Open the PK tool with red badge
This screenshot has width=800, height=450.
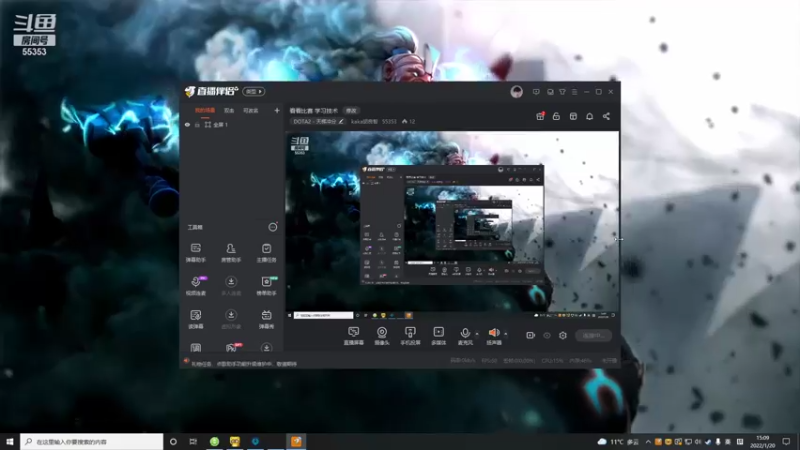[232, 347]
